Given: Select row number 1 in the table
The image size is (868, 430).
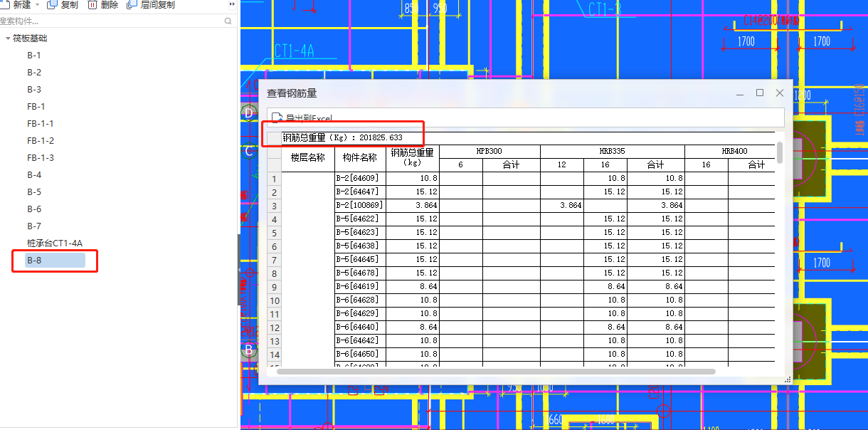Looking at the screenshot, I should 275,179.
